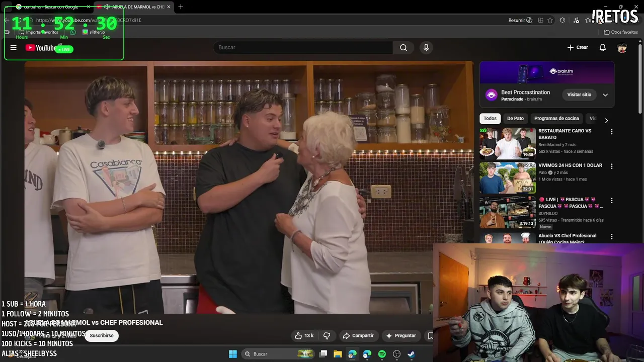Open the Windows Start menu
Image resolution: width=644 pixels, height=362 pixels.
(x=233, y=354)
